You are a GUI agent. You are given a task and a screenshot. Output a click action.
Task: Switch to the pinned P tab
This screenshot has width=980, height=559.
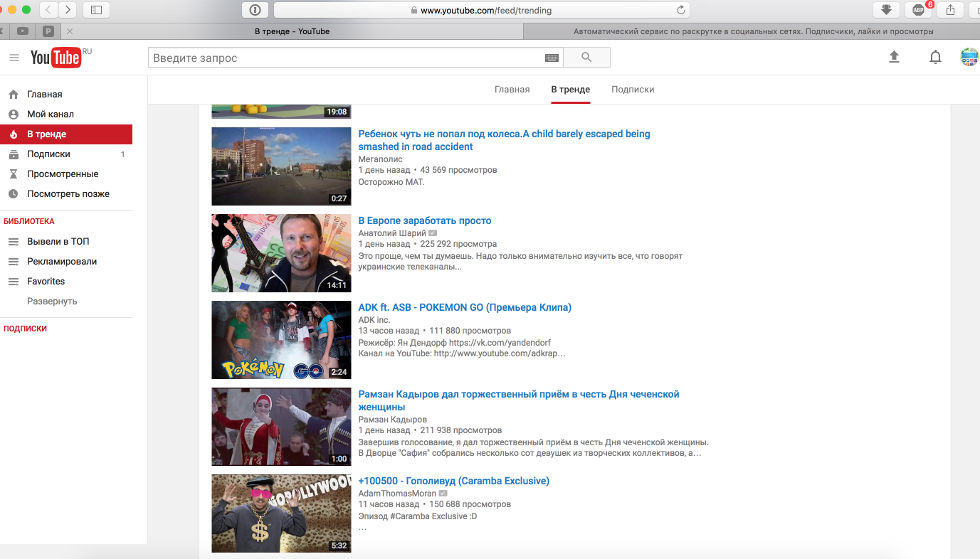[48, 31]
